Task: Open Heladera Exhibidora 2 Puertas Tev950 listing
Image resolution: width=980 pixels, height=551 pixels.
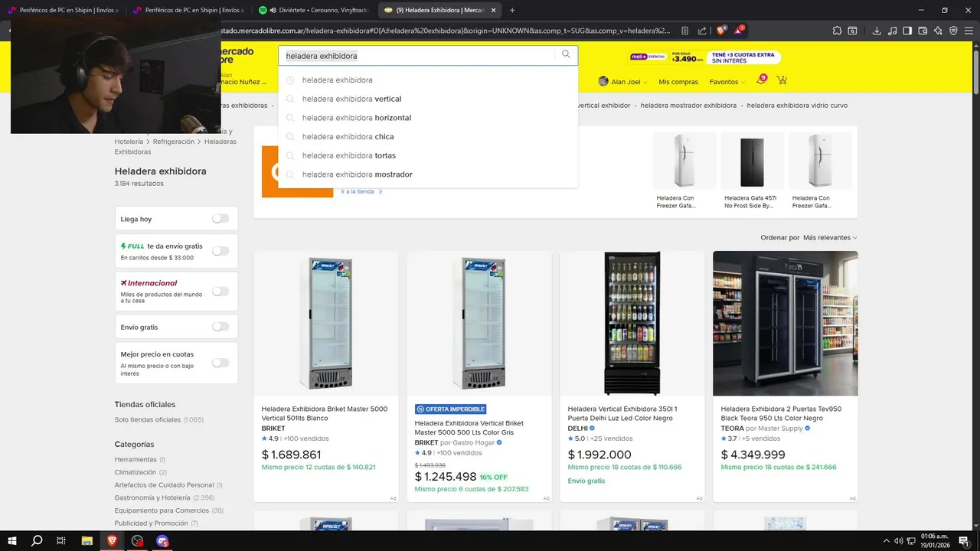Action: pyautogui.click(x=781, y=413)
